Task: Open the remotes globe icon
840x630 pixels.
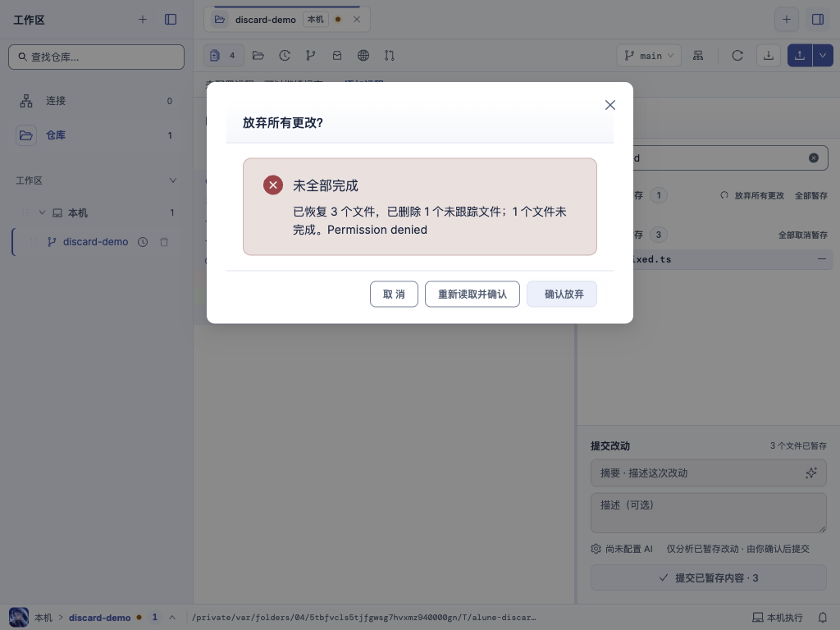Action: (x=363, y=55)
